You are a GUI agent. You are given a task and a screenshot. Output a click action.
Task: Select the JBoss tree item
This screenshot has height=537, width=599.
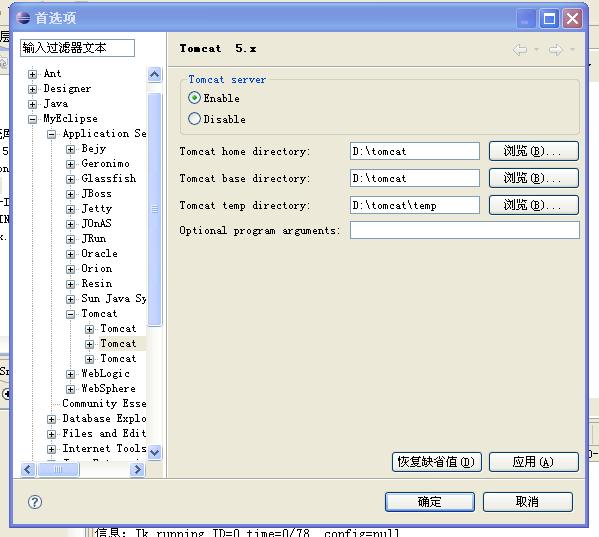[x=96, y=194]
